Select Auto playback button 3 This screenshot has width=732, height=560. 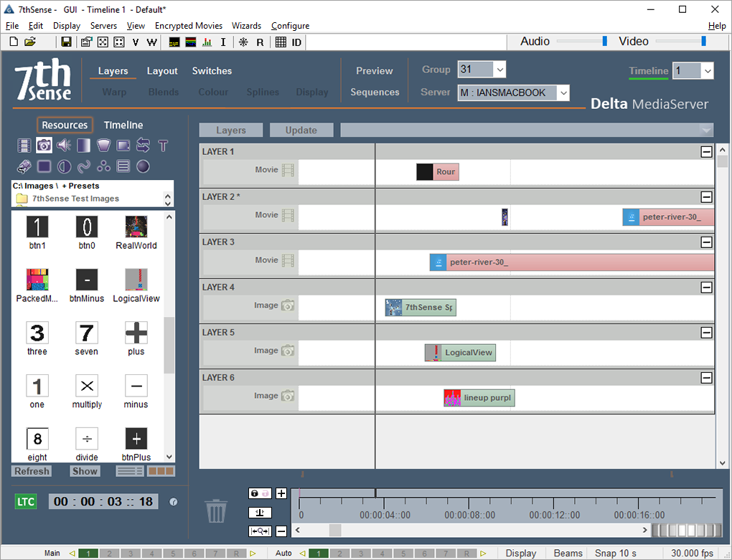click(361, 554)
